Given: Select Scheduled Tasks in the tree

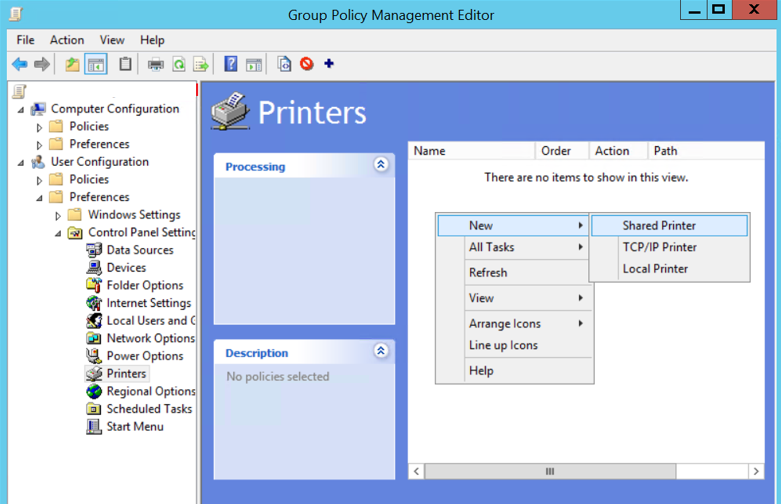Looking at the screenshot, I should (149, 409).
